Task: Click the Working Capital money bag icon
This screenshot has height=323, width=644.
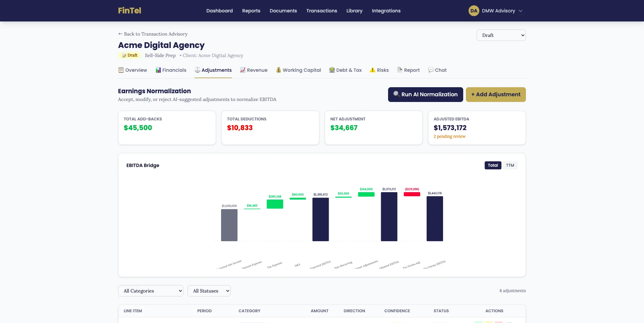Action: pos(278,70)
